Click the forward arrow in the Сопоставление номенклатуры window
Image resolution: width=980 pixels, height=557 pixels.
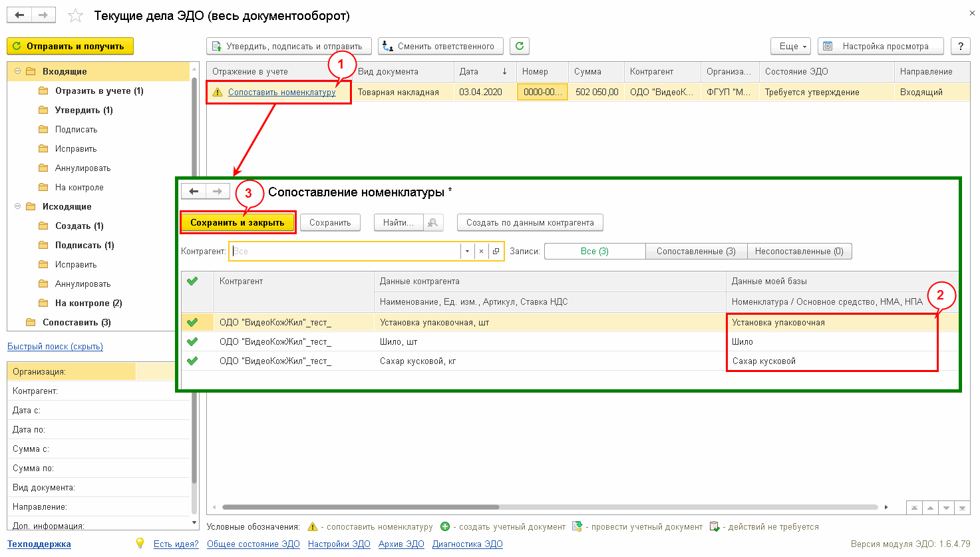pos(218,192)
